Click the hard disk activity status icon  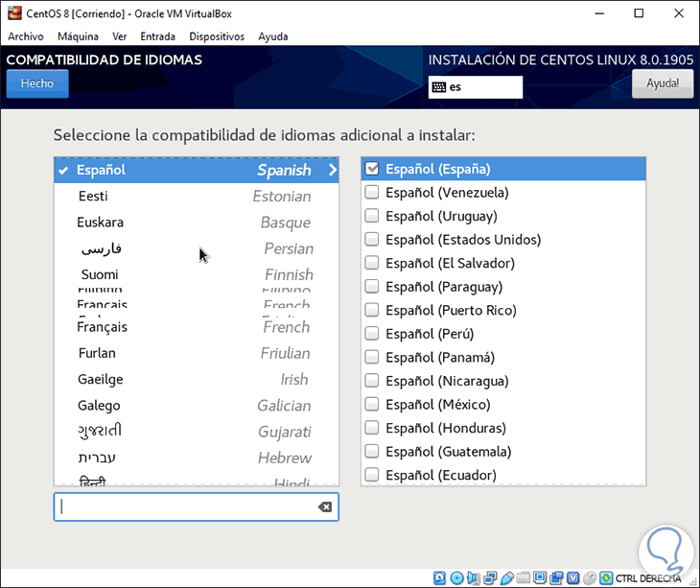click(439, 577)
